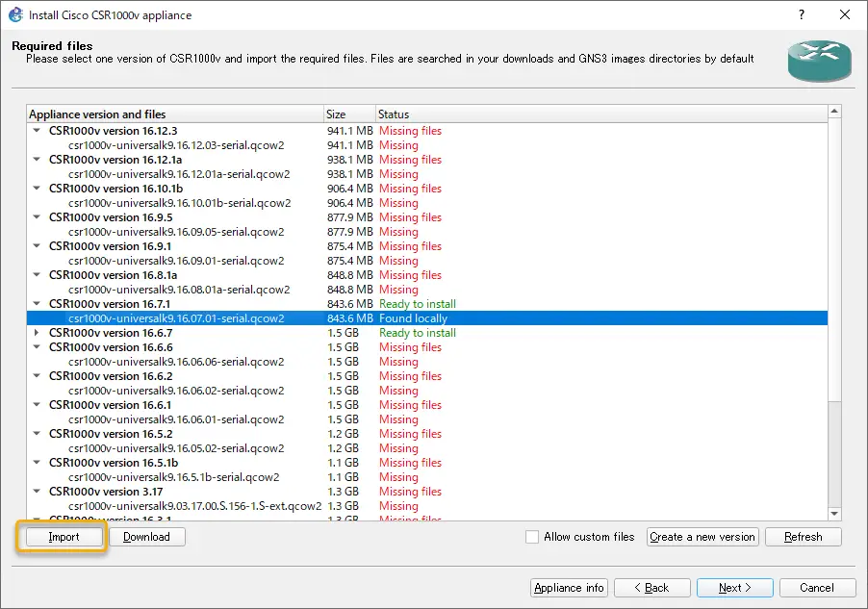Collapse CSR1000v version 16.5.2 arrow
This screenshot has width=868, height=609.
tap(37, 434)
